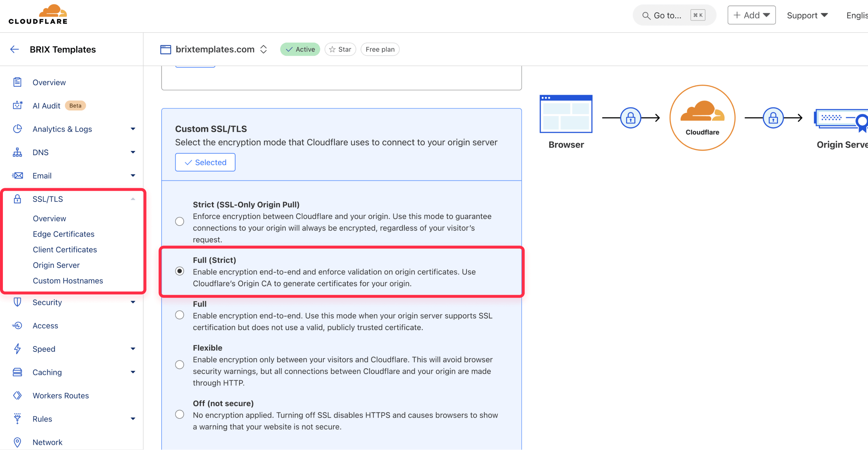Click the Security shield icon
This screenshot has height=450, width=868.
(x=17, y=302)
